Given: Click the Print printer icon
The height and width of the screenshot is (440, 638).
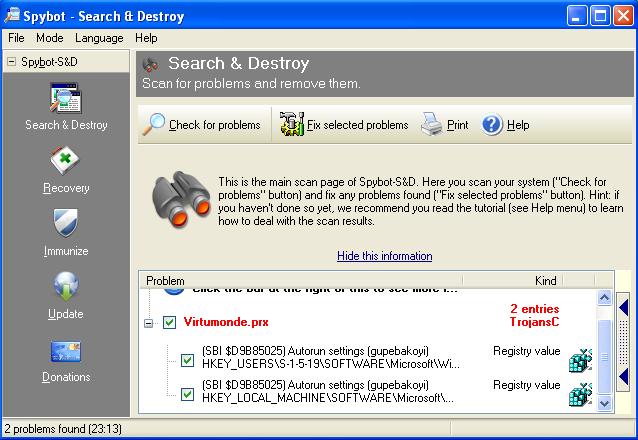Looking at the screenshot, I should pyautogui.click(x=432, y=124).
